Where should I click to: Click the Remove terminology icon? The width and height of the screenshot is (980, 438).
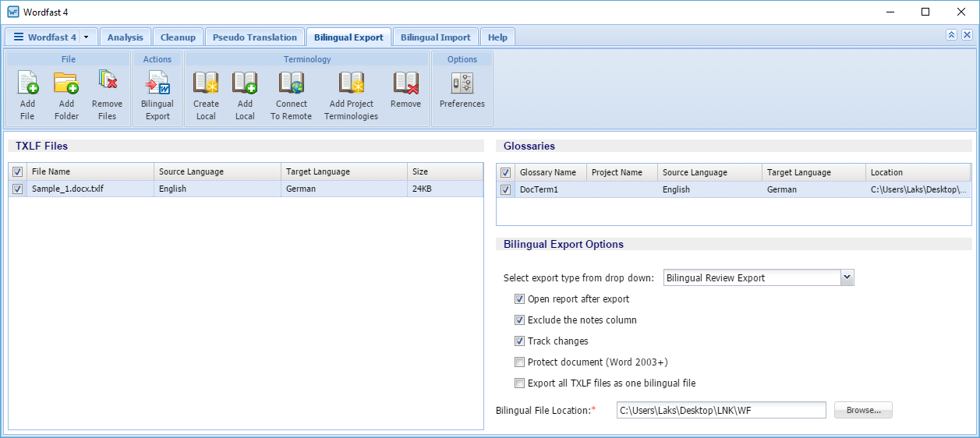coord(405,83)
